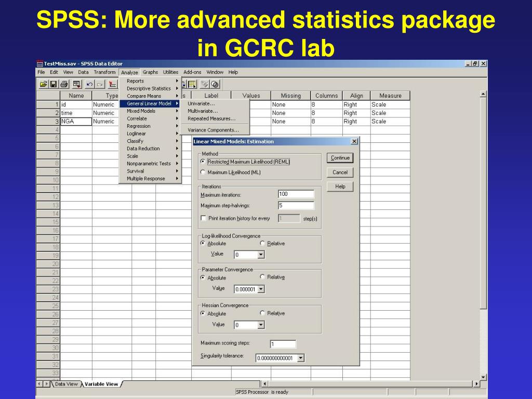Select Relative under Log-likelihood Convergence
This screenshot has height=399, width=532.
point(262,243)
